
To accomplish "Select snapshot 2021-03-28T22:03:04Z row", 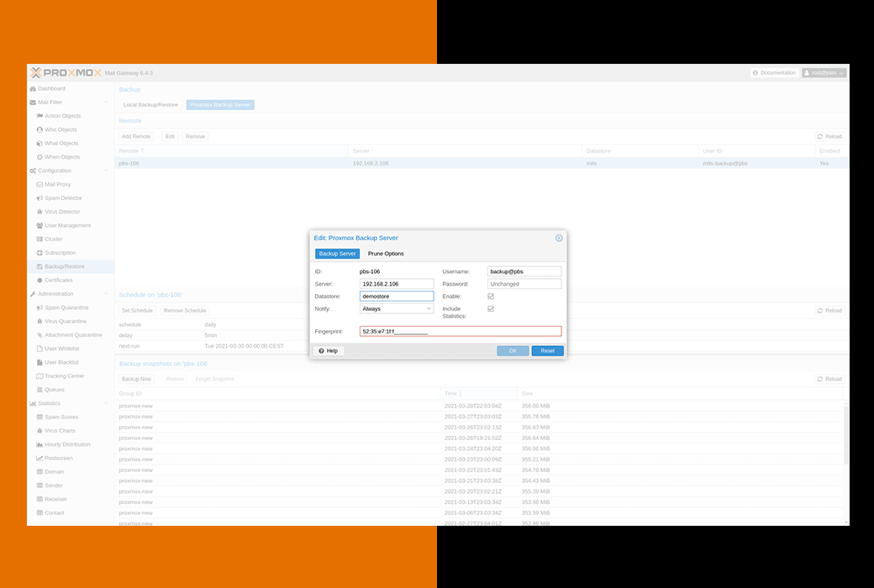I will coord(479,406).
